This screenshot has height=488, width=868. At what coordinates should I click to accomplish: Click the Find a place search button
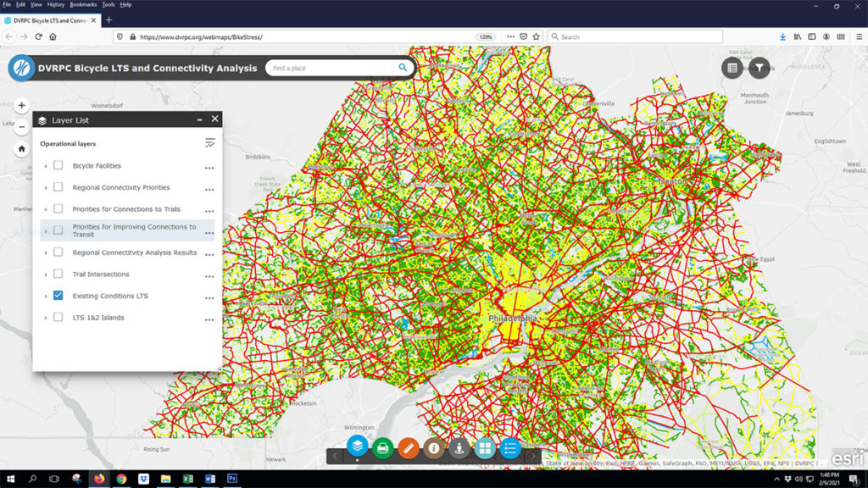403,68
